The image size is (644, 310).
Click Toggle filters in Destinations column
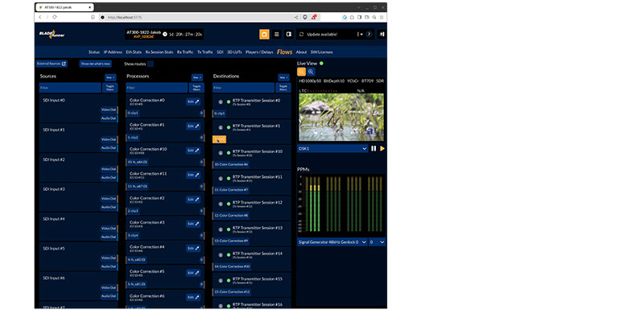[x=283, y=88]
